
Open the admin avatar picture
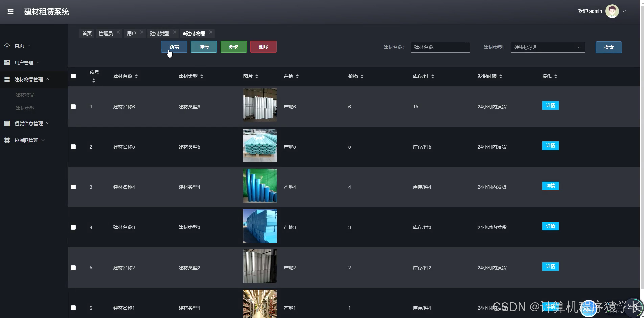[612, 11]
